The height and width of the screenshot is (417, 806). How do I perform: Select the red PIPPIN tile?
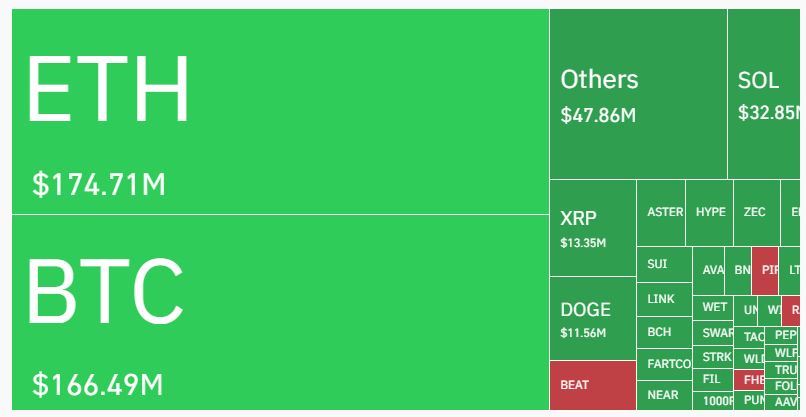[x=766, y=270]
